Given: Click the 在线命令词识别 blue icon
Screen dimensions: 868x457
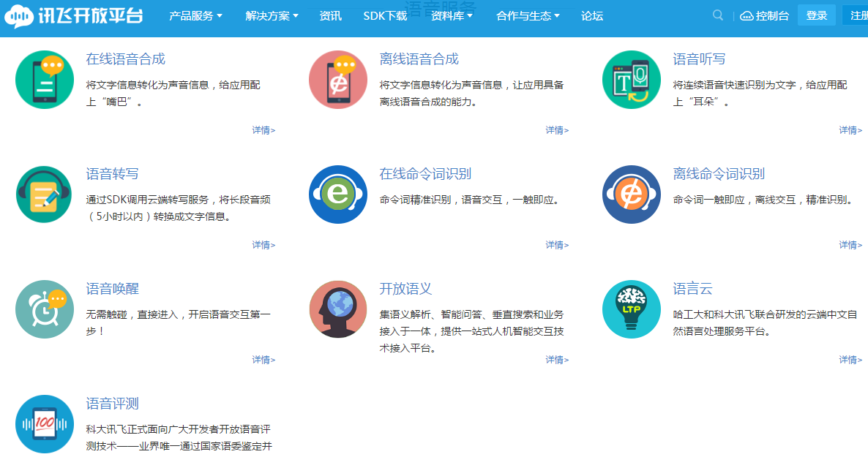Looking at the screenshot, I should click(x=337, y=194).
